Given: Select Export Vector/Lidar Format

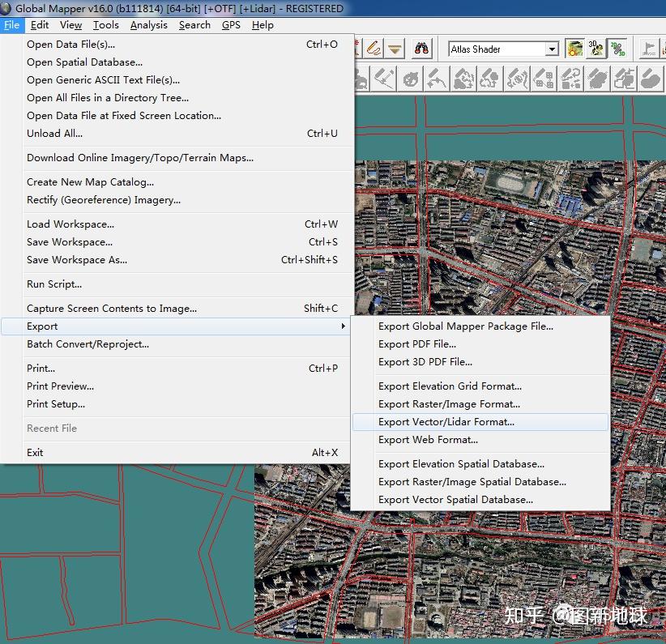Looking at the screenshot, I should tap(446, 422).
